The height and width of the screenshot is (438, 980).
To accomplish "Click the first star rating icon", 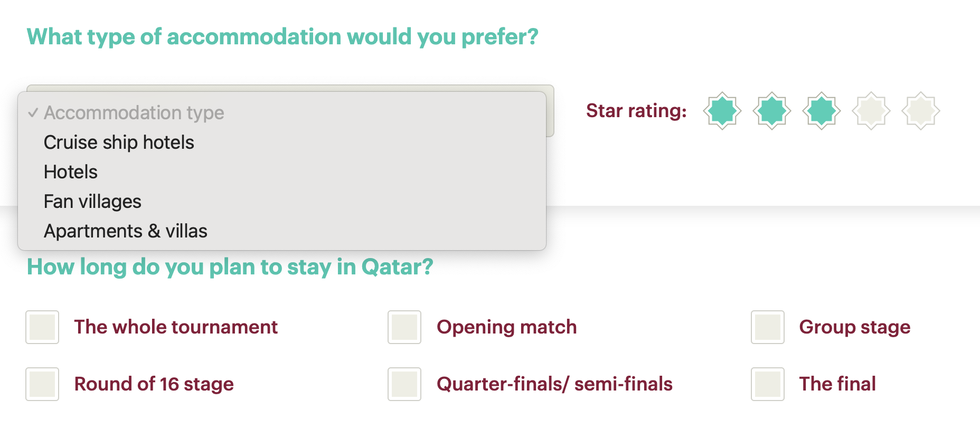I will point(722,111).
